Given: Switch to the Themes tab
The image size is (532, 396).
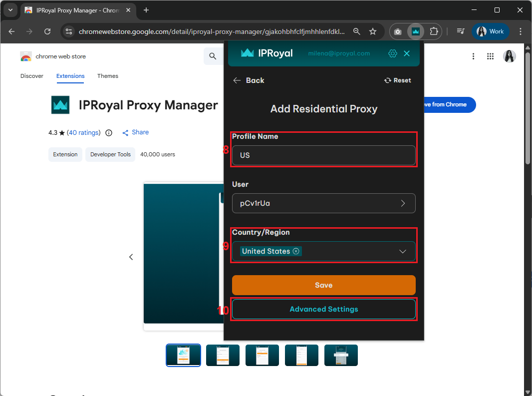Looking at the screenshot, I should click(108, 76).
